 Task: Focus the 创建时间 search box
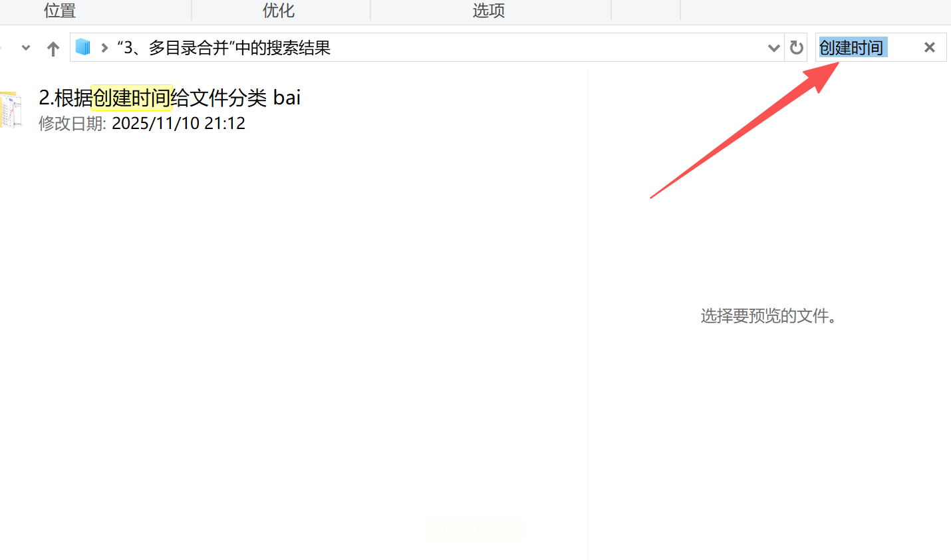pos(868,47)
